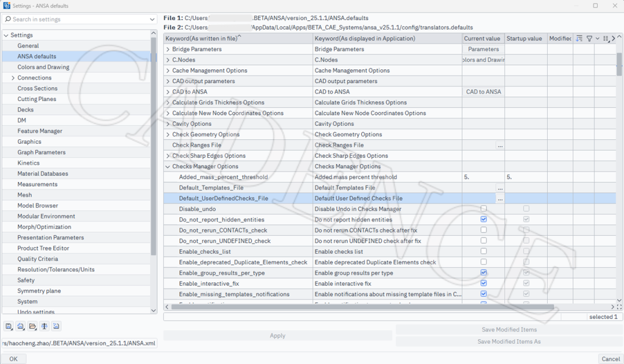
Task: Click the house with pencil icon
Action: (x=21, y=326)
